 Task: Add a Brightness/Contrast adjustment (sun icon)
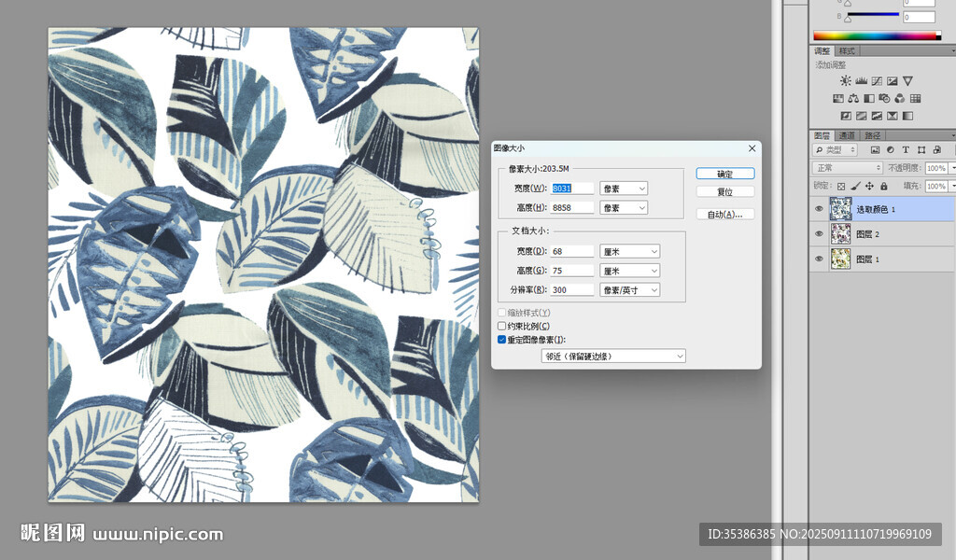[846, 81]
